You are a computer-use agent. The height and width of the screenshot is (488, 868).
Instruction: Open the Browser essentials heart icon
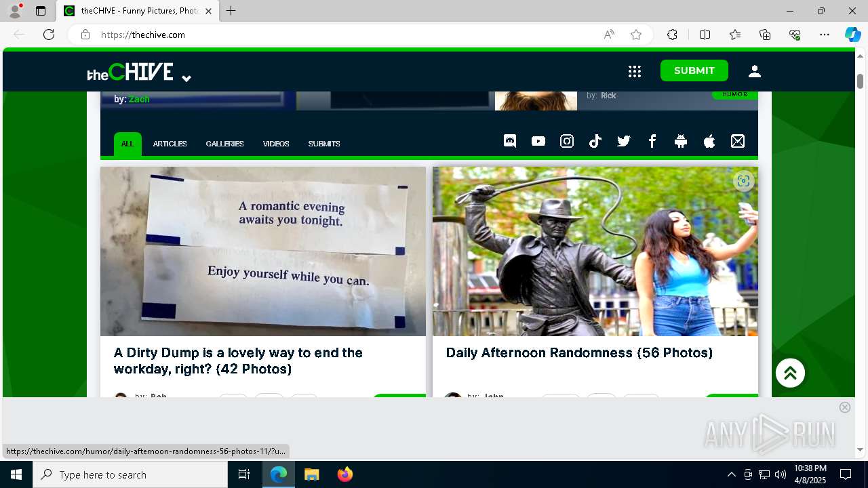tap(795, 35)
